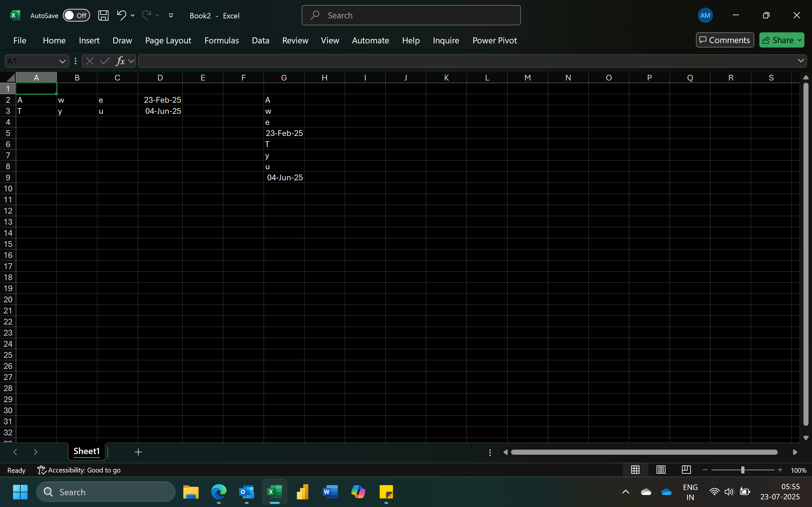Click the Share button

(x=778, y=40)
